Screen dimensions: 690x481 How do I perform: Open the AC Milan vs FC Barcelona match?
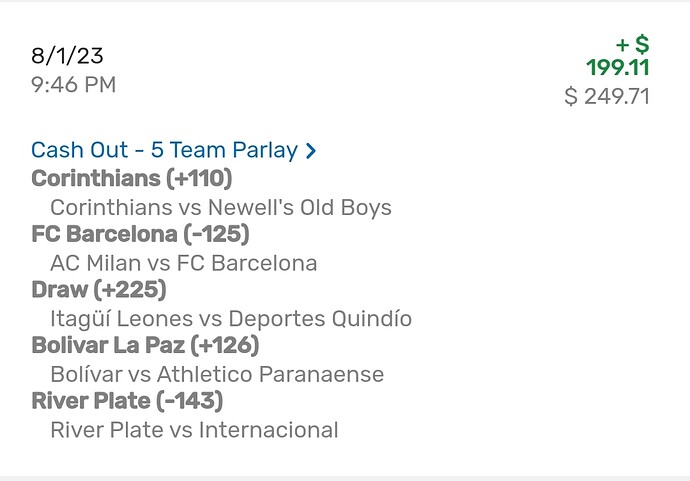click(x=183, y=263)
